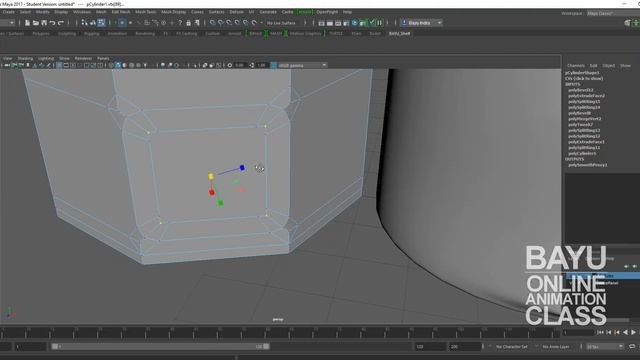Play backwards button on timeline
640x360 pixels.
pos(625,333)
